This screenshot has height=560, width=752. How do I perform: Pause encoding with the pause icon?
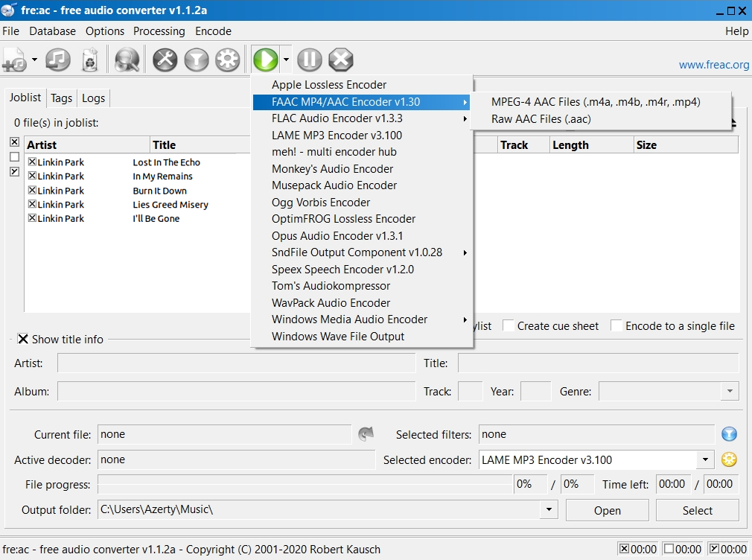point(310,60)
